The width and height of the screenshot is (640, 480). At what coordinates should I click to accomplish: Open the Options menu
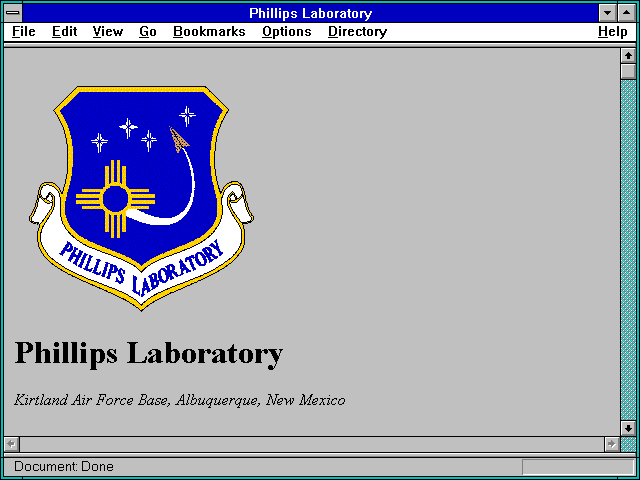tap(287, 32)
